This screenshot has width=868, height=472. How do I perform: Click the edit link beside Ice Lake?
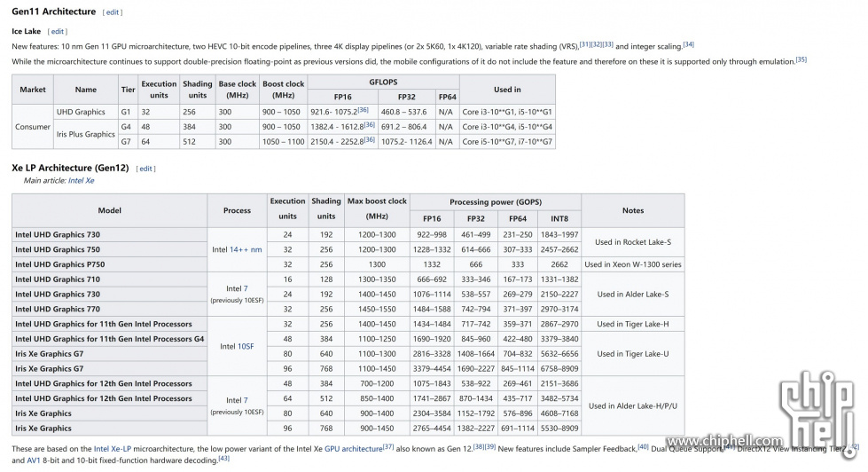[58, 32]
